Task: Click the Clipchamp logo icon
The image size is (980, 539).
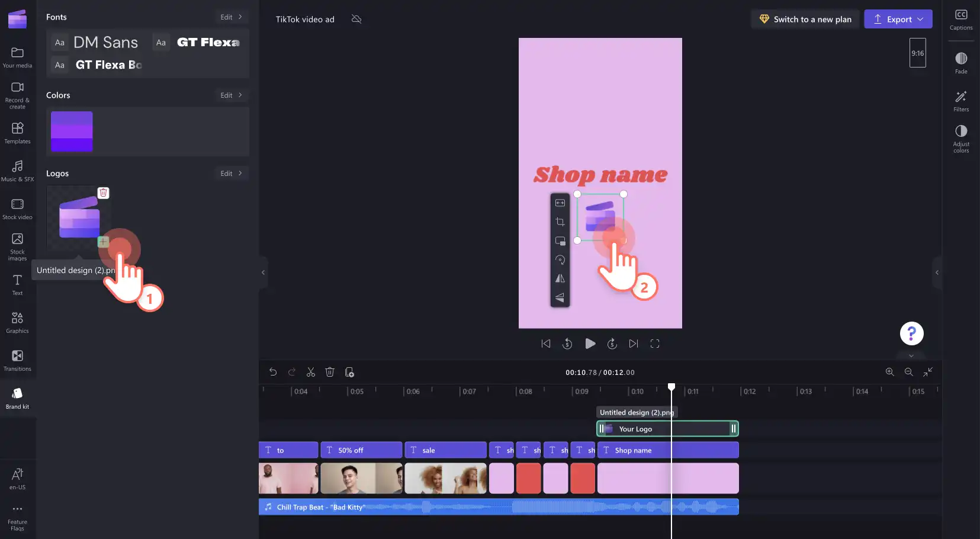Action: (17, 19)
